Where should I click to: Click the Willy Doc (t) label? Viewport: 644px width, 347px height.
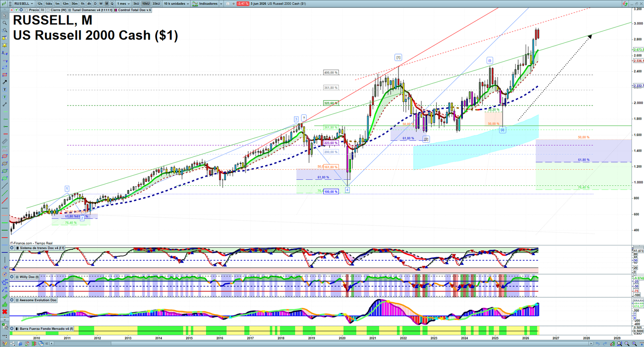[x=29, y=277]
